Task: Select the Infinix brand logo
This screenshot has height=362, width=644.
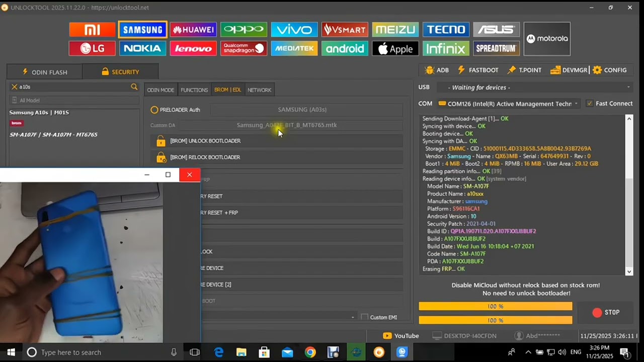Action: tap(446, 48)
